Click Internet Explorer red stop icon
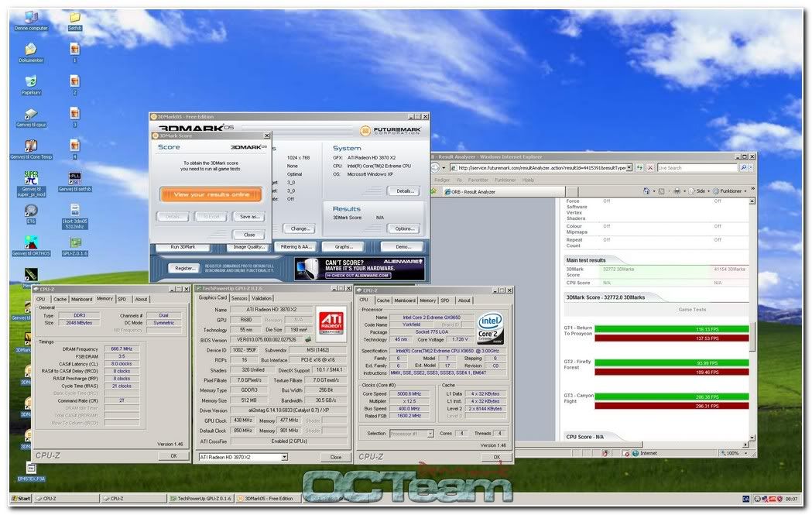The height and width of the screenshot is (515, 812). click(x=650, y=168)
